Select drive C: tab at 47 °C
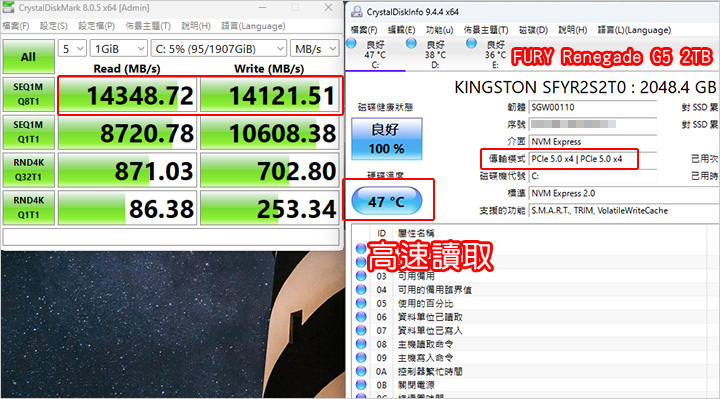The height and width of the screenshot is (399, 720). click(375, 54)
